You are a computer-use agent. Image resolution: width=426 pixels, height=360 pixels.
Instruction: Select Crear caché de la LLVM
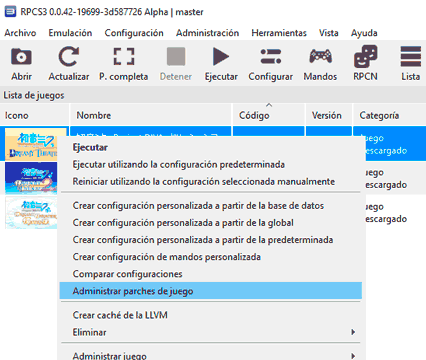click(211, 315)
